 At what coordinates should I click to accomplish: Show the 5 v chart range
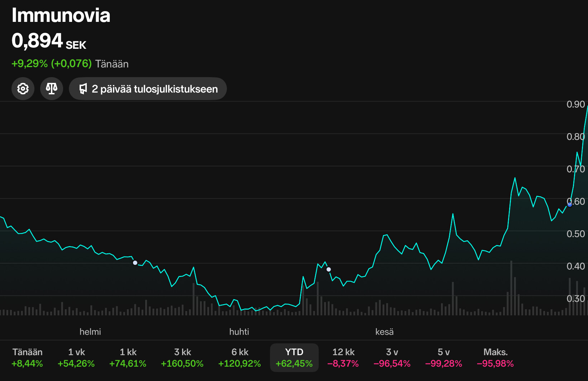[444, 358]
